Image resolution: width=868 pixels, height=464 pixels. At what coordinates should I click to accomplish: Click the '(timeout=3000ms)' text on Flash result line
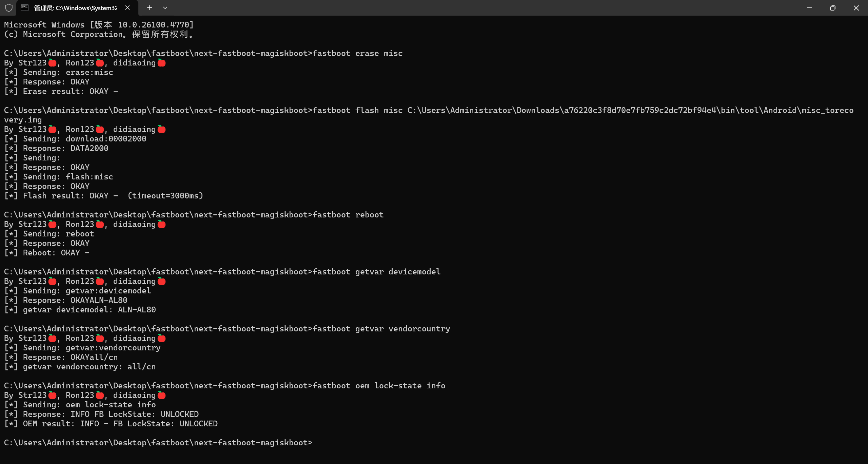165,196
